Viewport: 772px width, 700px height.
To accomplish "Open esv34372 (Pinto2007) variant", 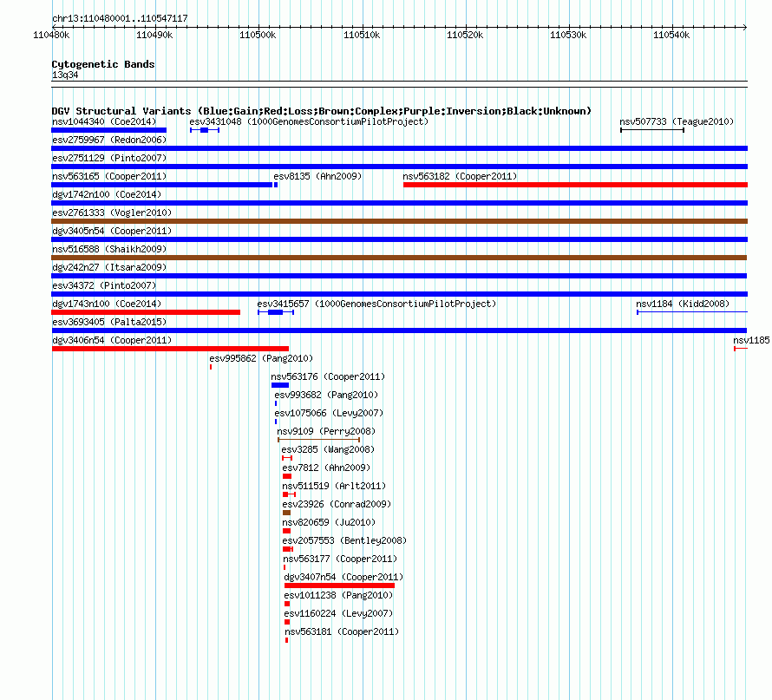I will click(104, 285).
